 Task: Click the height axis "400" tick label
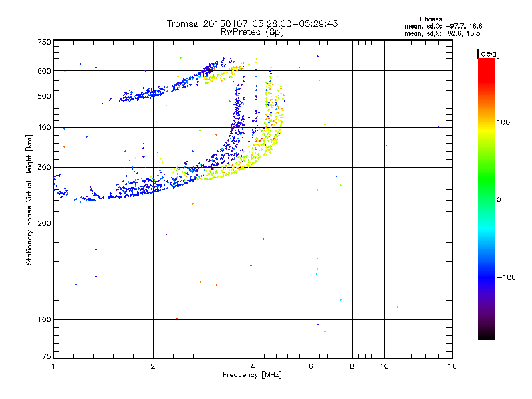click(x=44, y=127)
